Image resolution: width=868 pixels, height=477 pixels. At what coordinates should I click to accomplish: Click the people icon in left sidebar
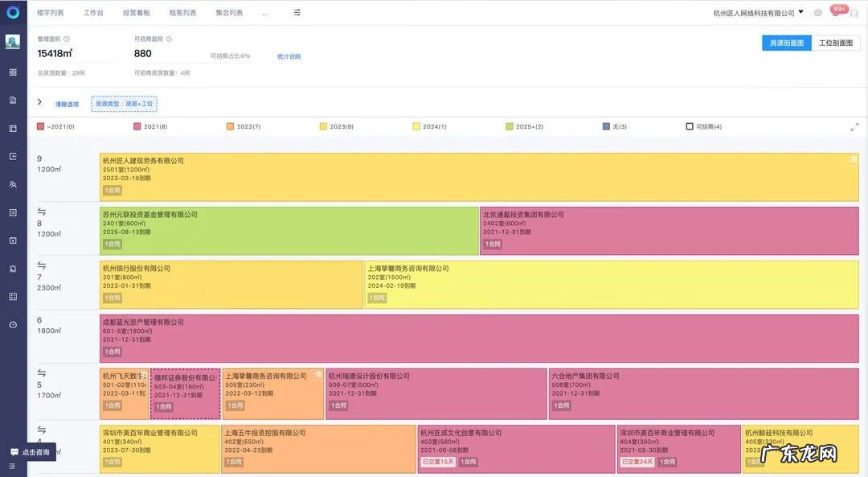[x=13, y=184]
